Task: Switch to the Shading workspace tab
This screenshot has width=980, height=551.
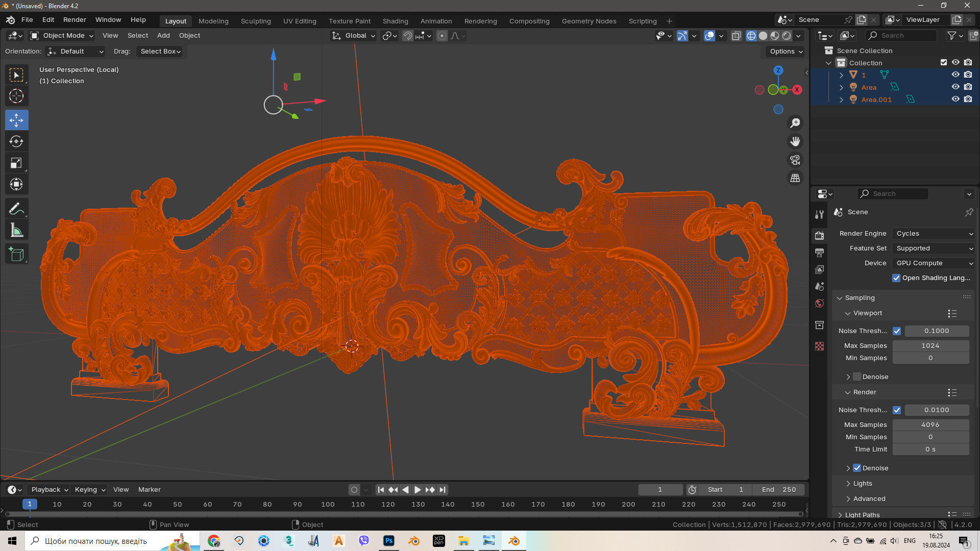Action: [x=396, y=21]
